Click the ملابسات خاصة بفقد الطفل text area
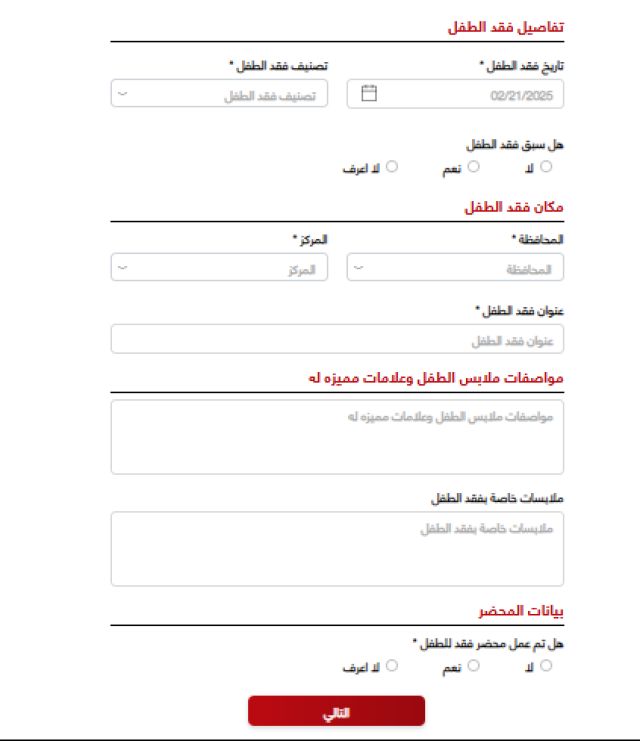The height and width of the screenshot is (741, 640). (337, 549)
